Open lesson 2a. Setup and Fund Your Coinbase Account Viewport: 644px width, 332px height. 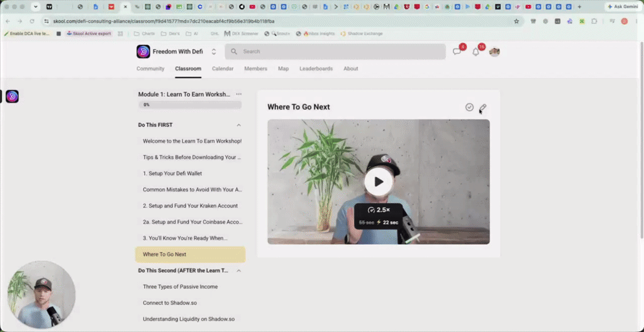tap(191, 222)
